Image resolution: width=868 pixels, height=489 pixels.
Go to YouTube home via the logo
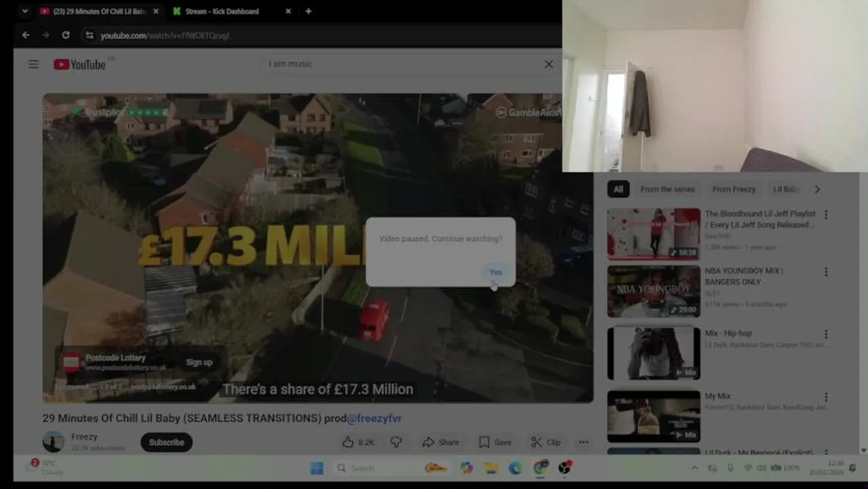pyautogui.click(x=79, y=65)
